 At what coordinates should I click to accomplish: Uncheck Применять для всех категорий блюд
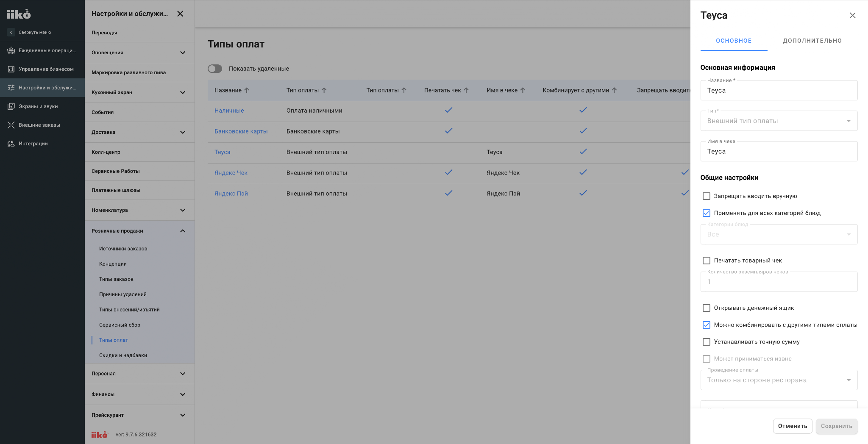(x=707, y=213)
